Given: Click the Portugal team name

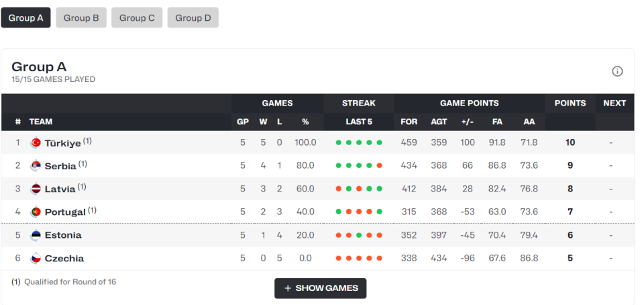Looking at the screenshot, I should coord(65,212).
